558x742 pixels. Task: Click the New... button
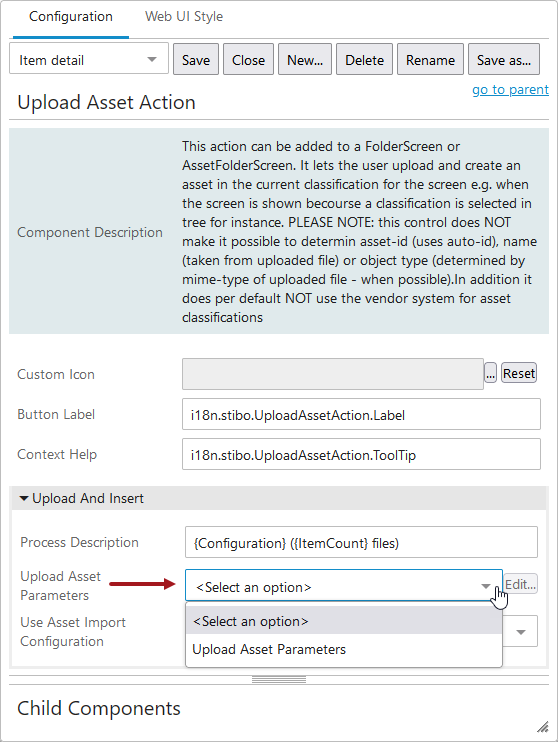click(x=305, y=60)
